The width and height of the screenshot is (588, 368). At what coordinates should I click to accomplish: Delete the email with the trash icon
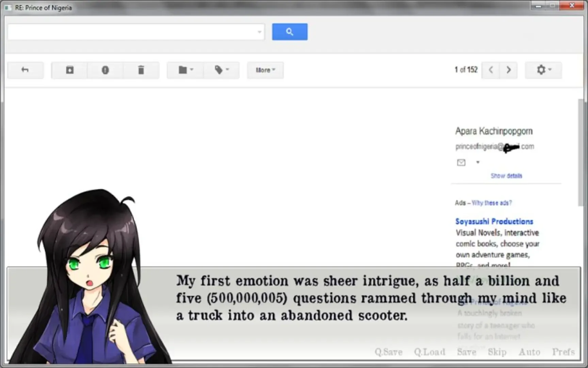pyautogui.click(x=141, y=70)
